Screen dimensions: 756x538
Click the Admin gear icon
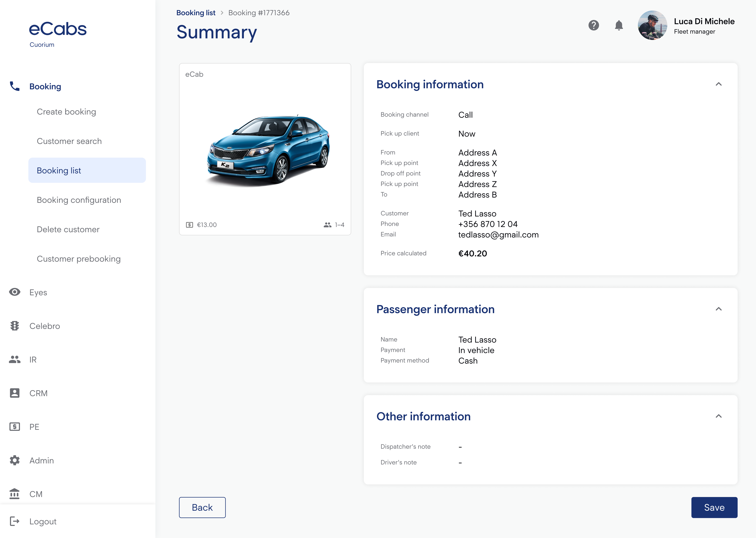[15, 460]
